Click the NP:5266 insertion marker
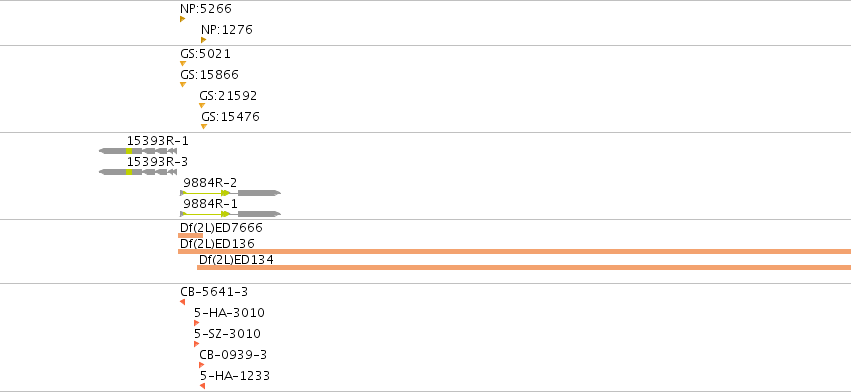851x392 pixels. pos(182,19)
